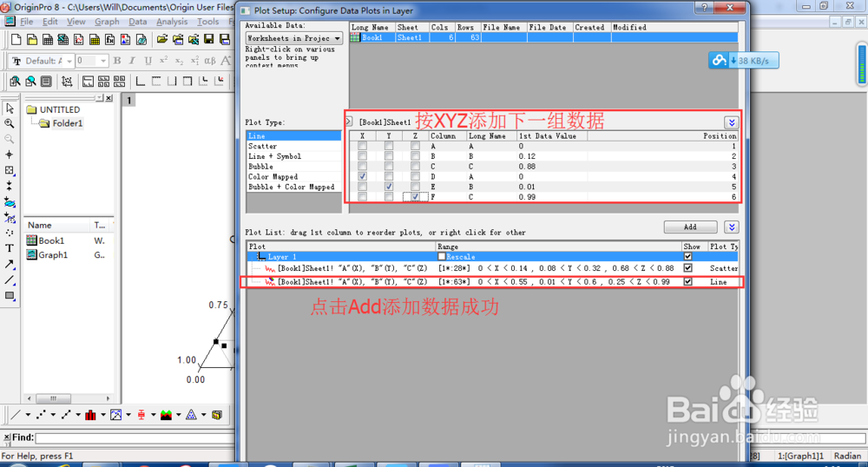Collapse middle panel with double-chevron beside [Book1]Sheet1
This screenshot has width=868, height=467.
pos(731,122)
